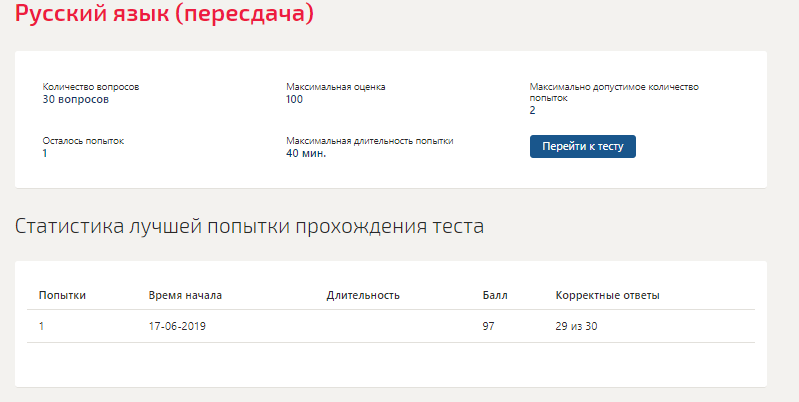
Task: Click the 40 мин. duration value
Action: coord(306,153)
